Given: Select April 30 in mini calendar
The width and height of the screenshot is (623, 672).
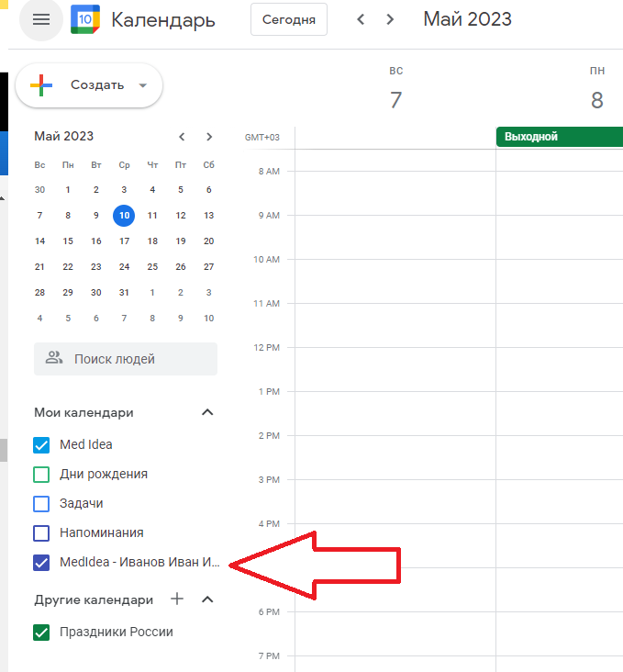Looking at the screenshot, I should (39, 189).
